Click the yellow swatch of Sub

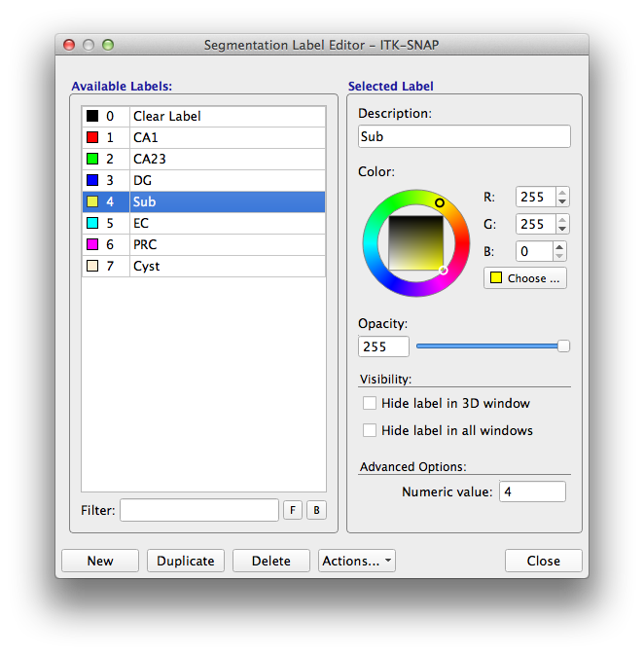coord(92,201)
